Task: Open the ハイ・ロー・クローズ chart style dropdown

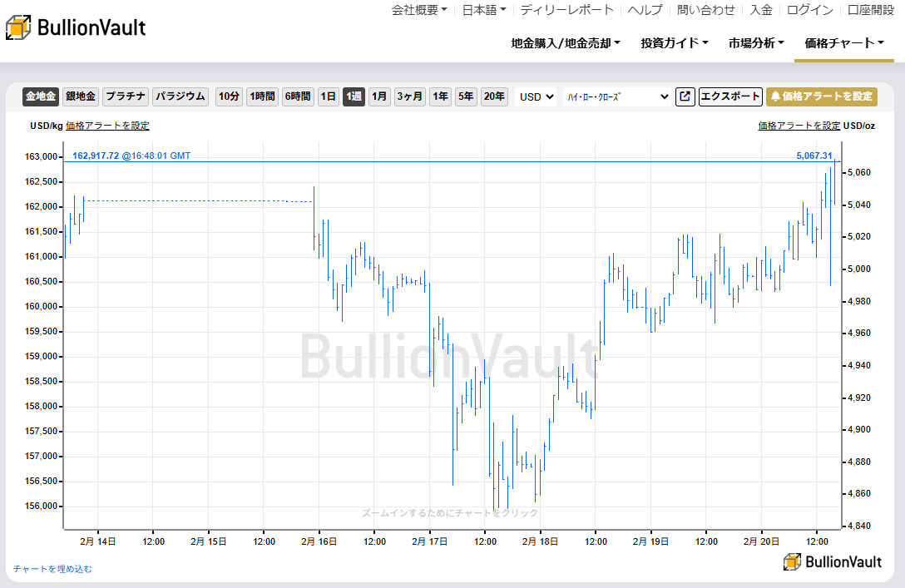Action: pyautogui.click(x=617, y=96)
